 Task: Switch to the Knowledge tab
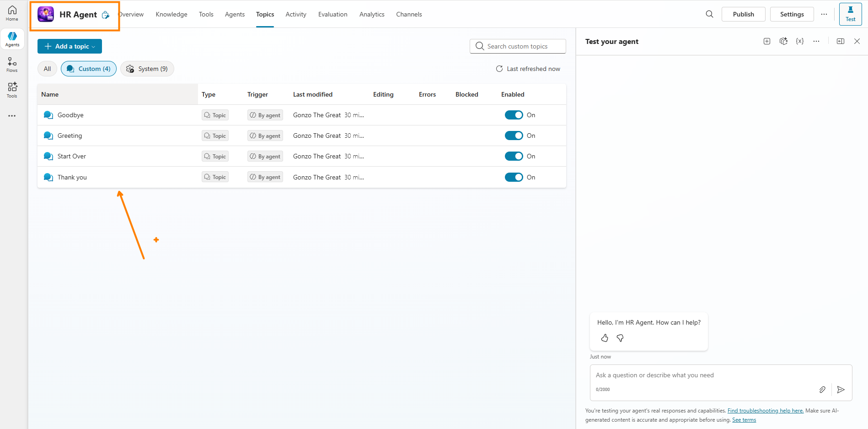[x=171, y=14]
